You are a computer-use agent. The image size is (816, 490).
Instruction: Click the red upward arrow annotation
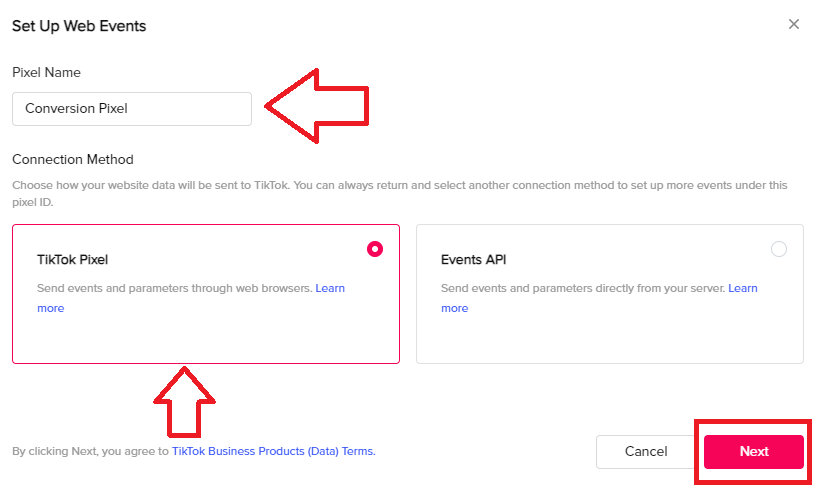[x=184, y=402]
